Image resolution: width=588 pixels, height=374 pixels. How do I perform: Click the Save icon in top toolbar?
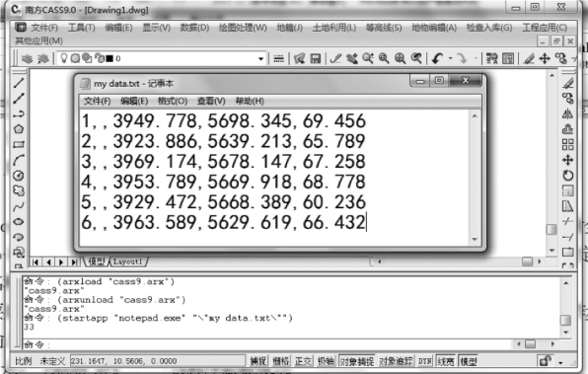pyautogui.click(x=316, y=58)
